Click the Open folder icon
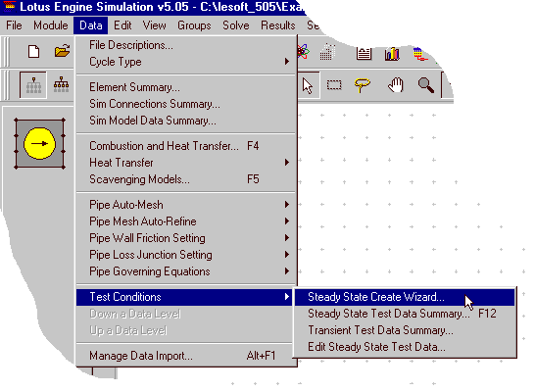The image size is (535, 392). point(62,52)
